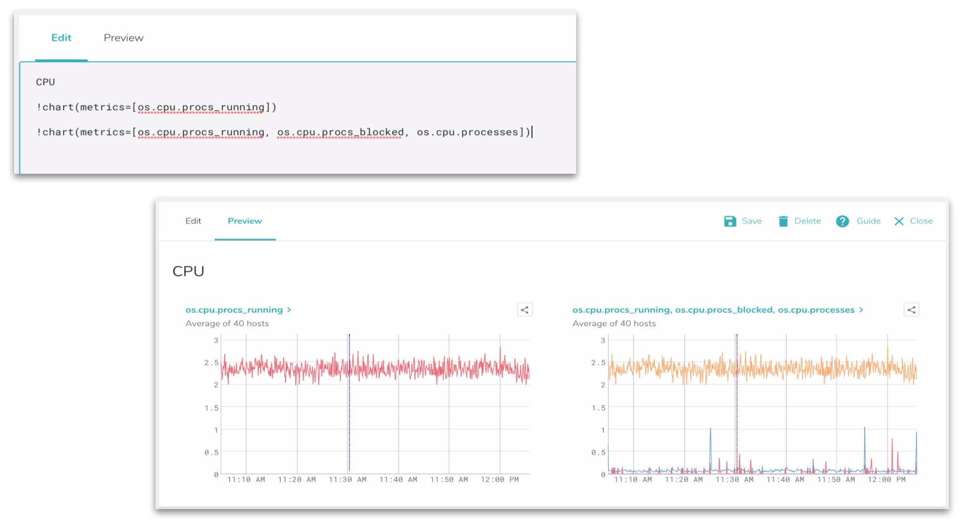
Task: Click the Guide question mark icon
Action: [842, 221]
